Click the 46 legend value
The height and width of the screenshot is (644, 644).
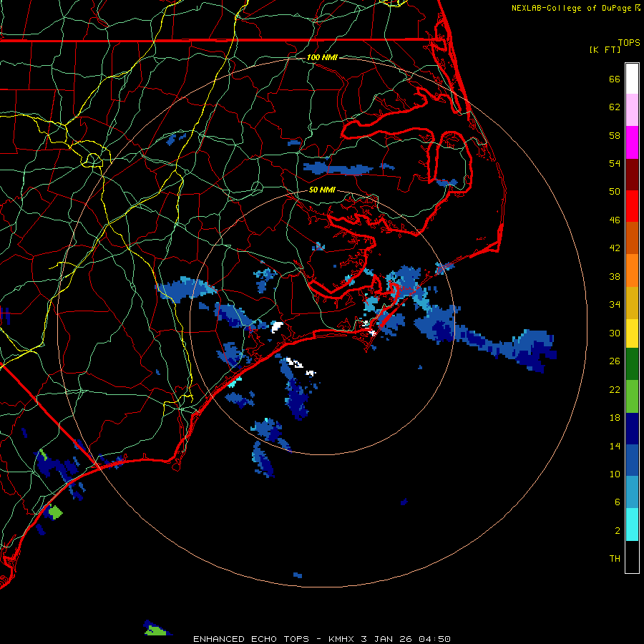pos(615,220)
